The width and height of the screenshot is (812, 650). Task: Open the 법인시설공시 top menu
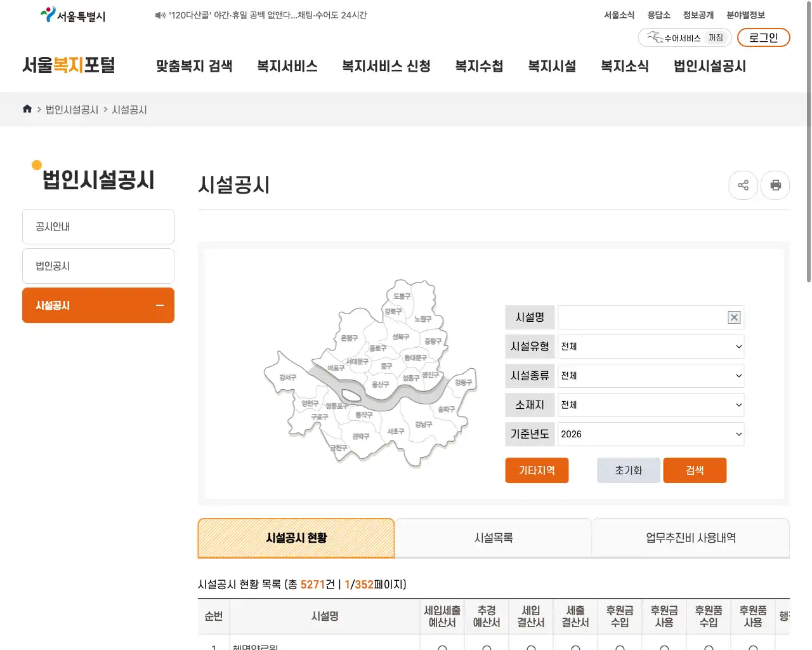[710, 66]
